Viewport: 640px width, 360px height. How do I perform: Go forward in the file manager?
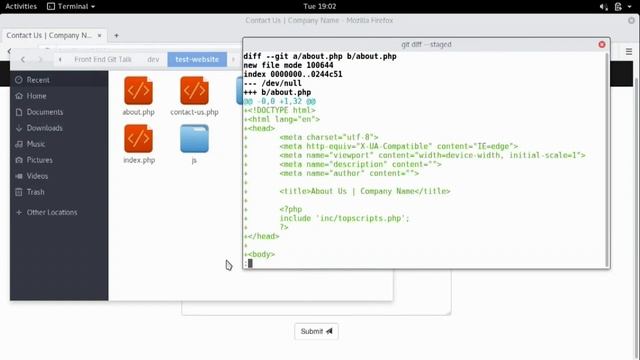40,60
